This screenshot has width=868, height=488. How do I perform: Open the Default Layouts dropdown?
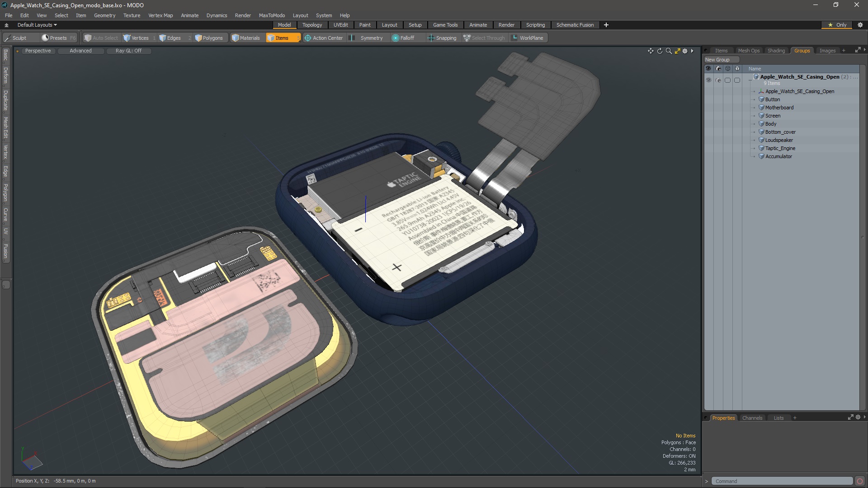(x=37, y=25)
